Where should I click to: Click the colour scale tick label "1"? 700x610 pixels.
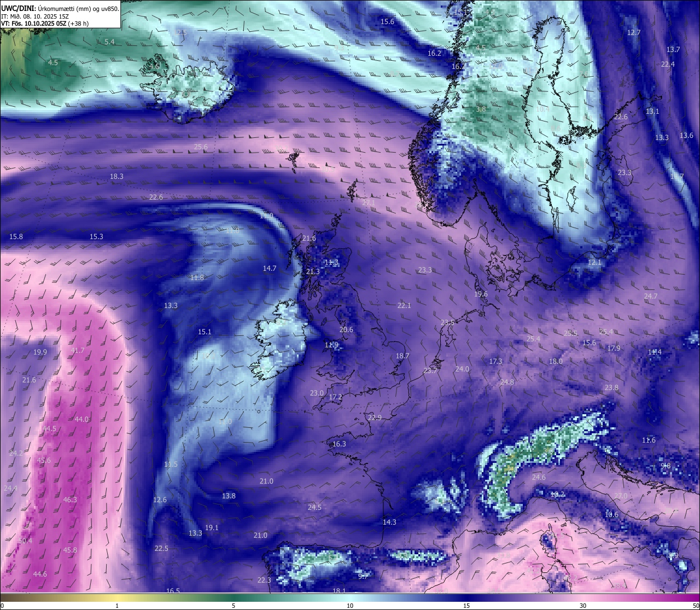pyautogui.click(x=117, y=606)
